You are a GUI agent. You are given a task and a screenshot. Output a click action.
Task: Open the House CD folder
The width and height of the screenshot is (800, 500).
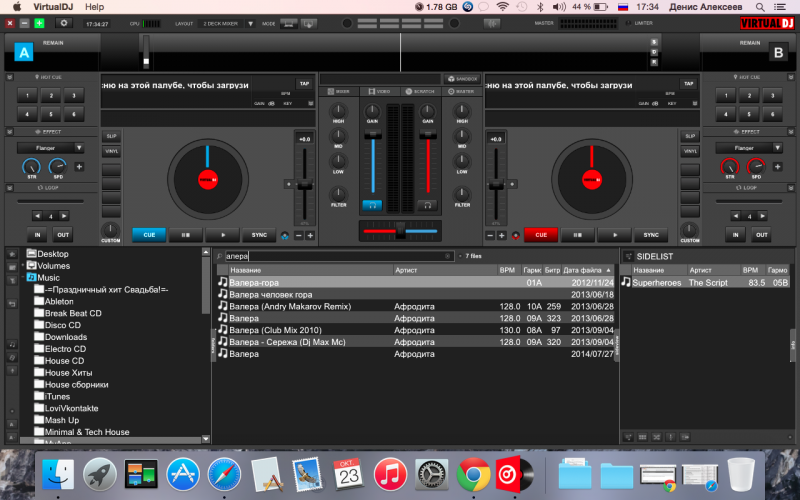(x=64, y=361)
